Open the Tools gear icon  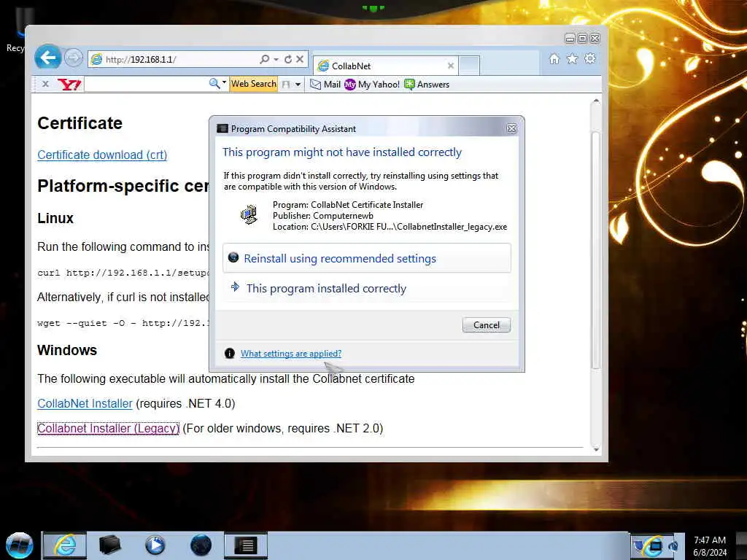tap(590, 58)
